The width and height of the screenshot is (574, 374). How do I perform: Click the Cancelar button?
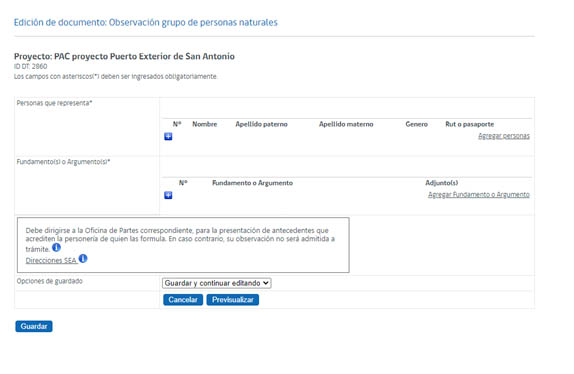pos(183,300)
